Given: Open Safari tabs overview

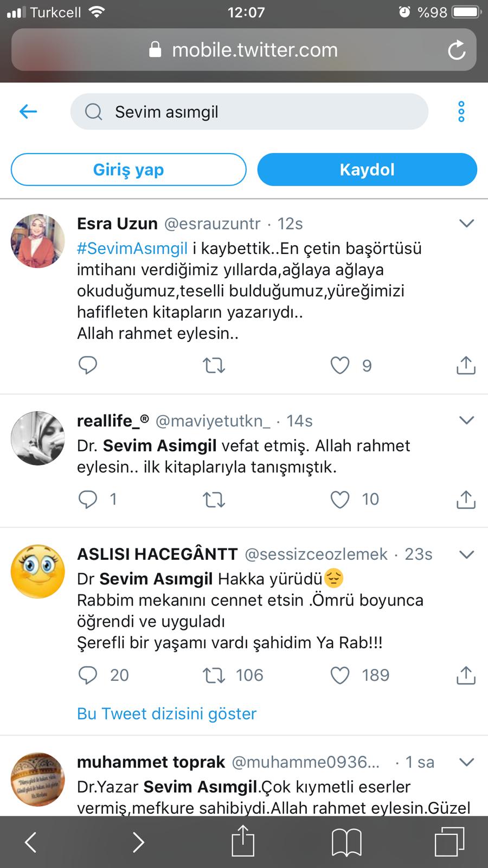Looking at the screenshot, I should (x=450, y=842).
